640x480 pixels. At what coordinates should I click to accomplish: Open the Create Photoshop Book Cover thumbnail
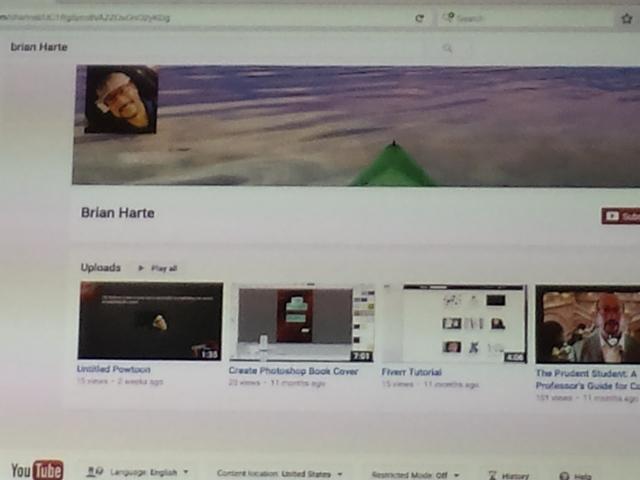click(x=302, y=323)
